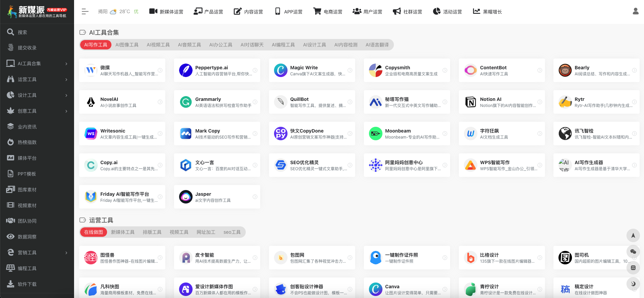
Task: Open the 讯飞智检 globe icon
Action: (565, 134)
